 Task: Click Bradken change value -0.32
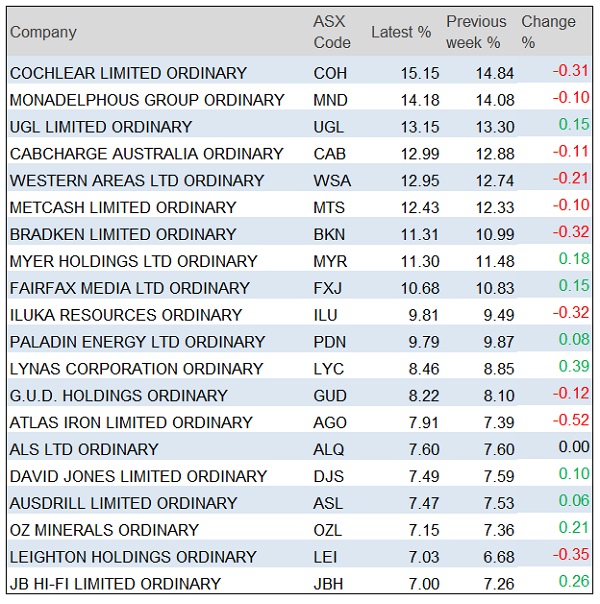coord(570,235)
